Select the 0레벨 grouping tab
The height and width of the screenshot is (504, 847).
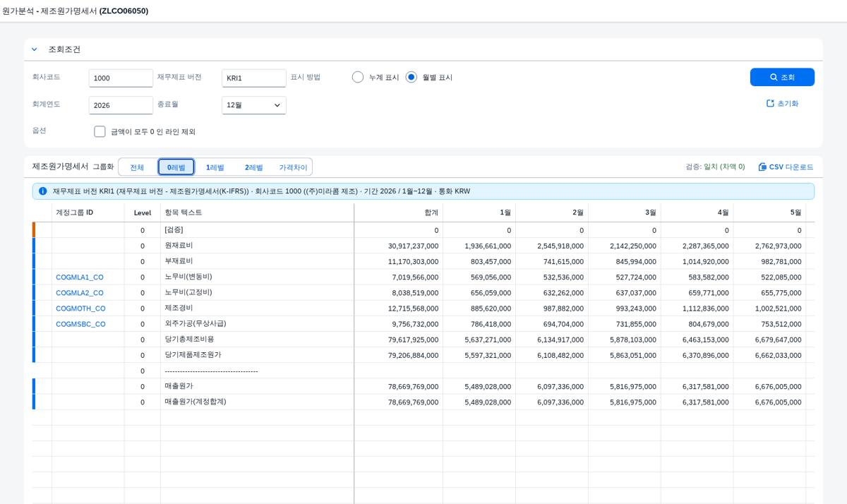point(176,167)
